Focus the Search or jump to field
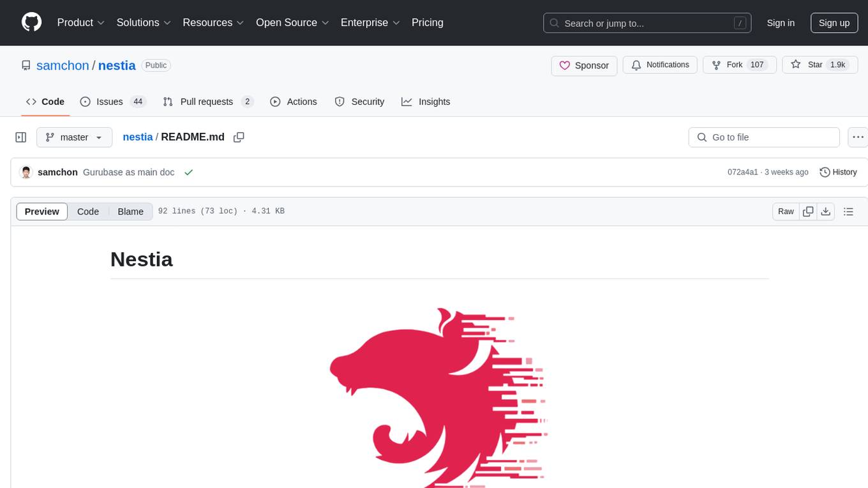Viewport: 868px width, 488px height. pyautogui.click(x=647, y=23)
